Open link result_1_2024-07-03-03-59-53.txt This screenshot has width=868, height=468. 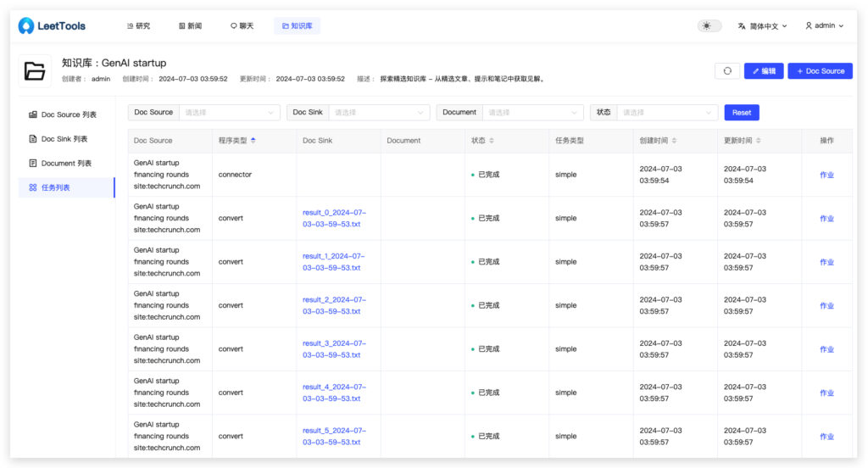pyautogui.click(x=334, y=262)
